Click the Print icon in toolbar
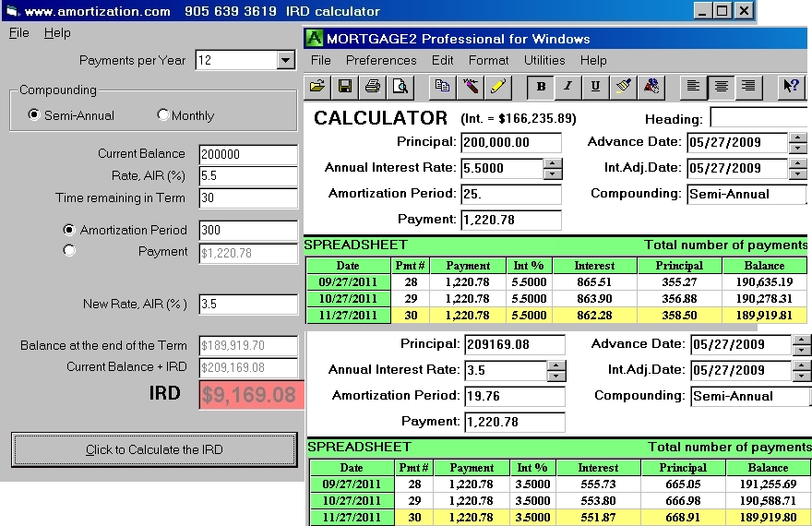This screenshot has height=526, width=812. click(x=373, y=87)
